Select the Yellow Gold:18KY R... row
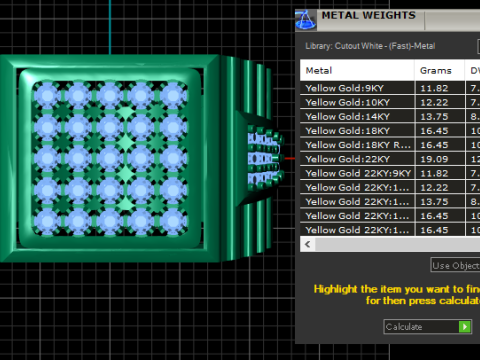 390,145
